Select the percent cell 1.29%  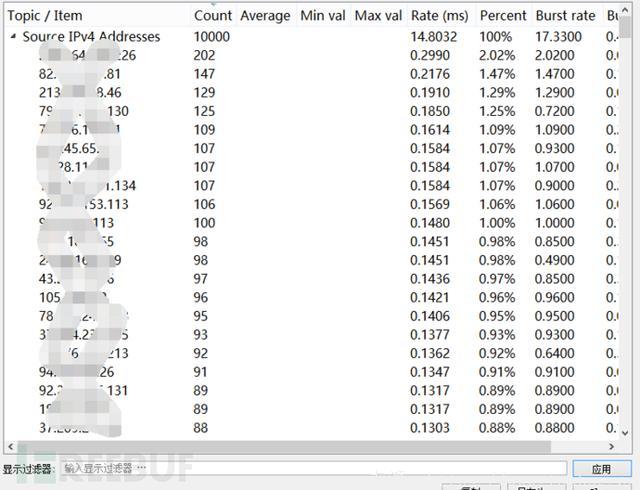click(497, 93)
